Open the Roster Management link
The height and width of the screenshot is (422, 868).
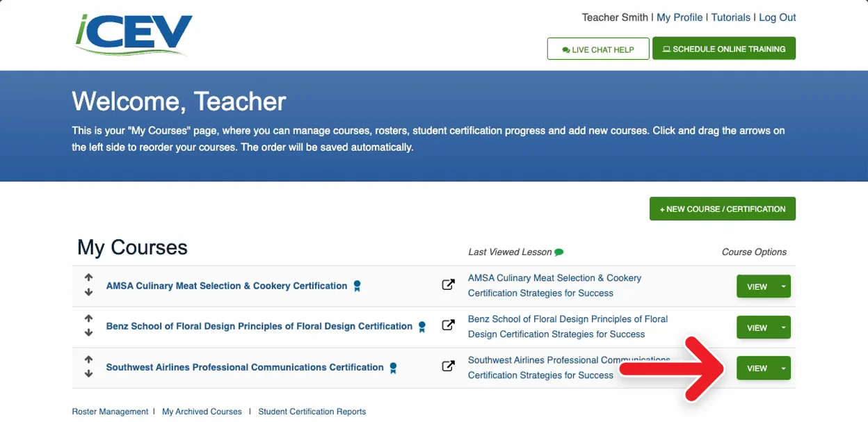(x=110, y=412)
